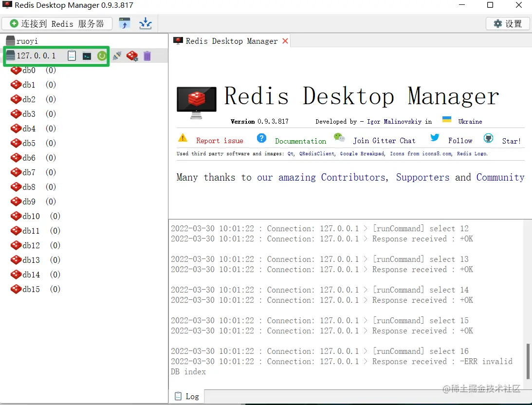Click the Redis icon next to db10
This screenshot has width=532, height=405.
coord(16,216)
